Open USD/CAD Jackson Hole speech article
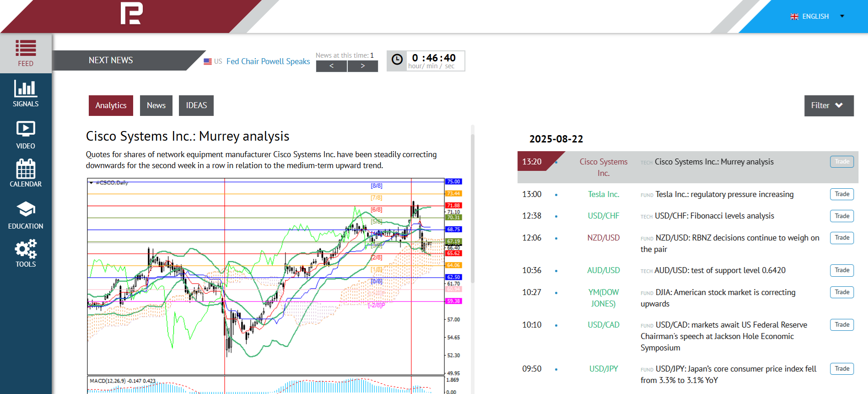Viewport: 868px width, 394px height. [x=724, y=336]
